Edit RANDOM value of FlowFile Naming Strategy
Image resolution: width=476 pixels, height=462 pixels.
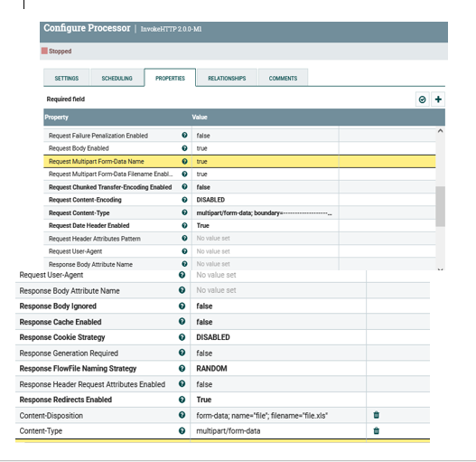[x=278, y=368]
